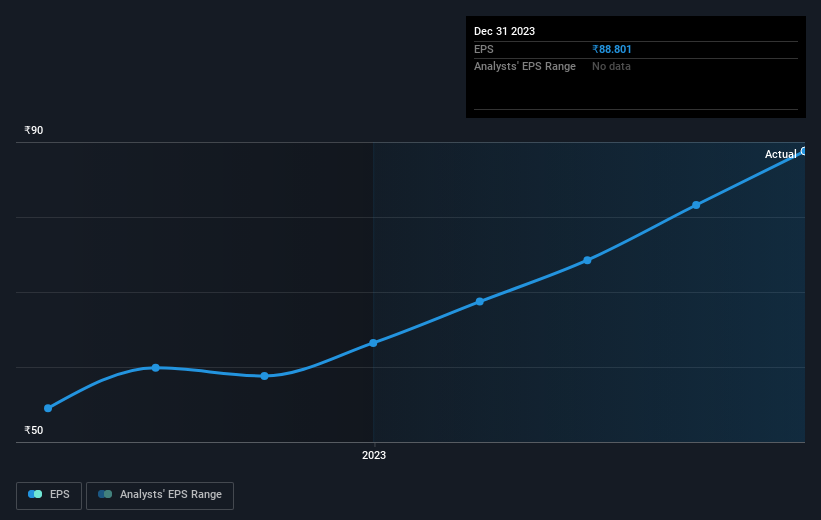Toggle the Analysts' EPS Range legend button

(160, 495)
